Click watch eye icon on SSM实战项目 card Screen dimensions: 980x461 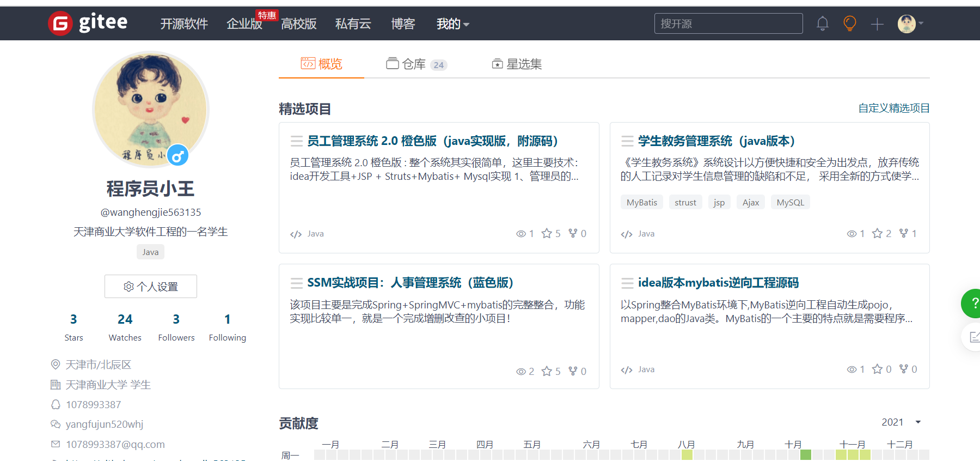(521, 372)
